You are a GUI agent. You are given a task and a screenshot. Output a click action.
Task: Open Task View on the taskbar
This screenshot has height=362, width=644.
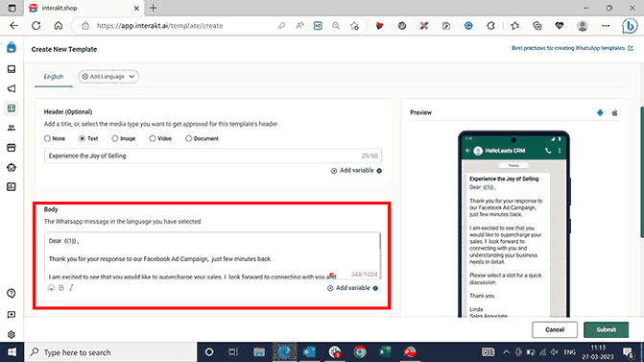(x=233, y=352)
